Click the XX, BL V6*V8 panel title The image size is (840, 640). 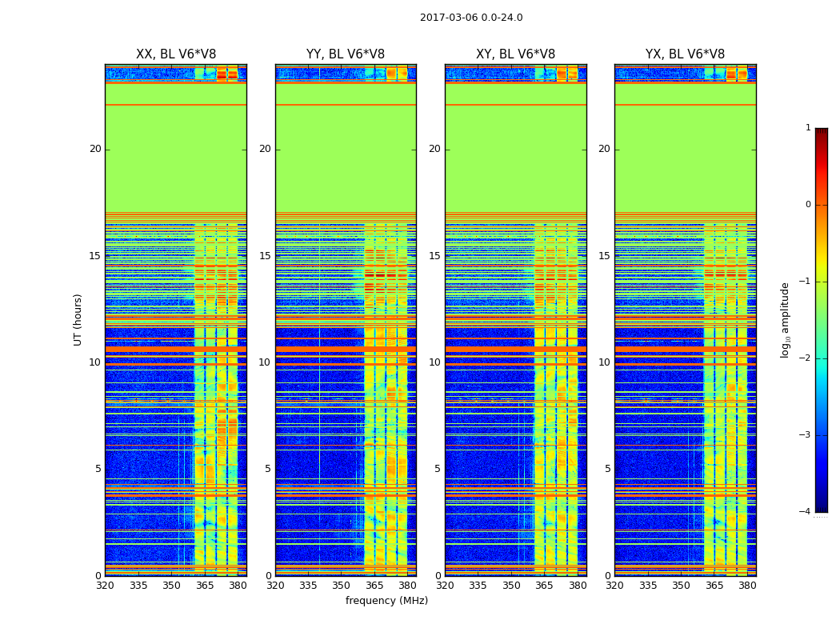(176, 54)
